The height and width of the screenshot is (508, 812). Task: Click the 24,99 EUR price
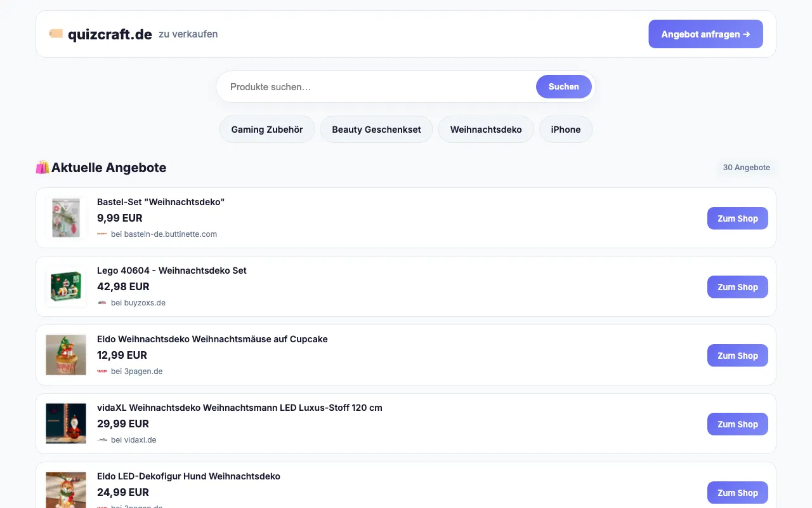(x=123, y=492)
